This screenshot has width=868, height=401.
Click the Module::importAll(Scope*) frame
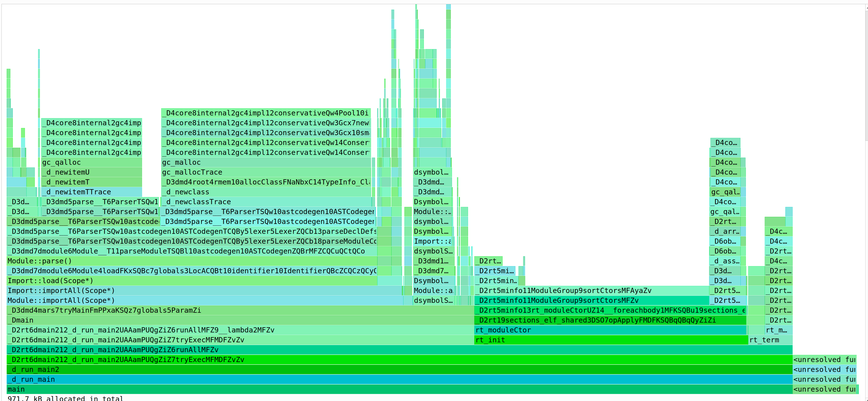click(205, 300)
